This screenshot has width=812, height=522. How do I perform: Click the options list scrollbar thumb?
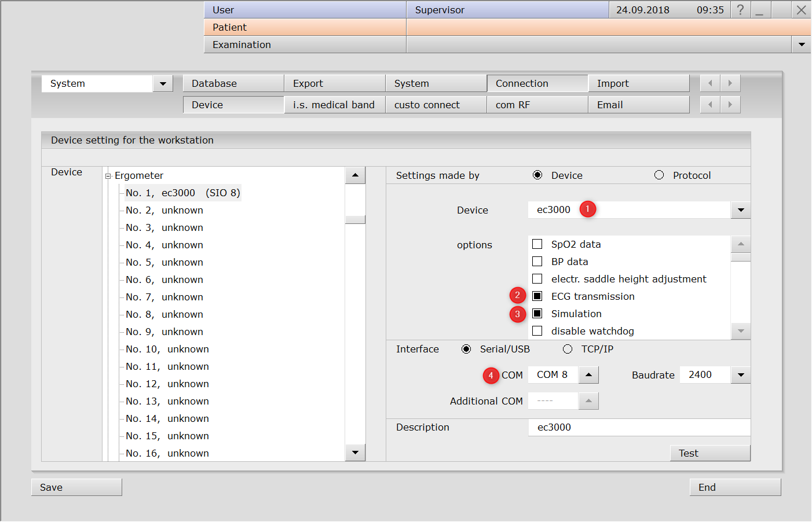click(741, 257)
